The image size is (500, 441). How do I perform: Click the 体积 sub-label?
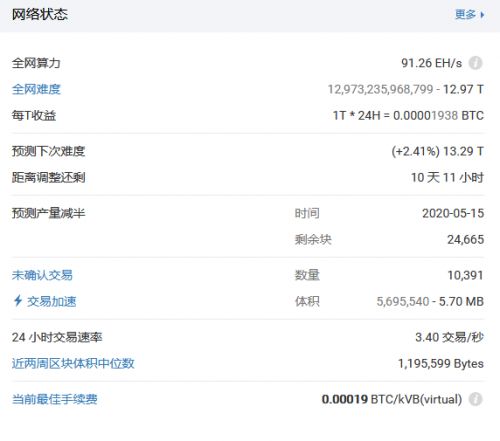(307, 301)
